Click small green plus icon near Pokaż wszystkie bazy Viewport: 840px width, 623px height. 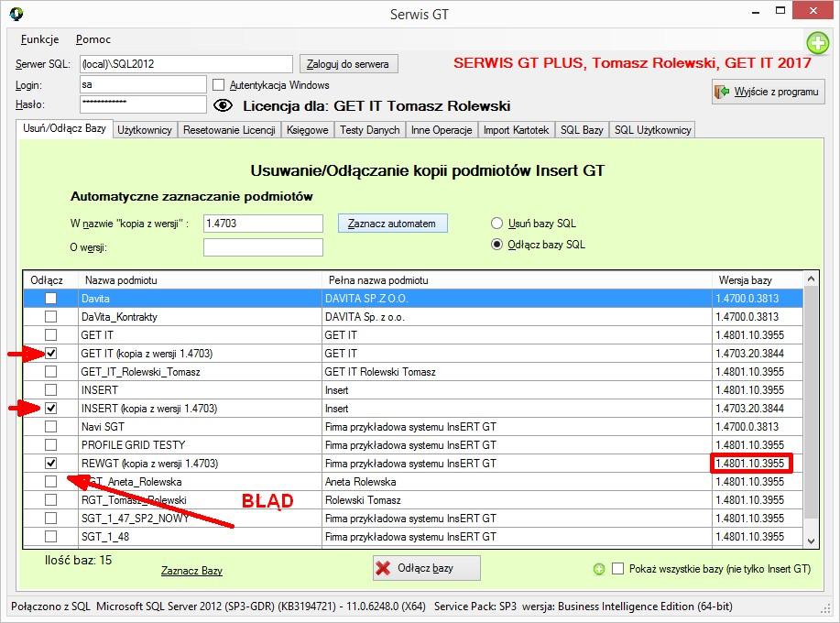click(599, 569)
